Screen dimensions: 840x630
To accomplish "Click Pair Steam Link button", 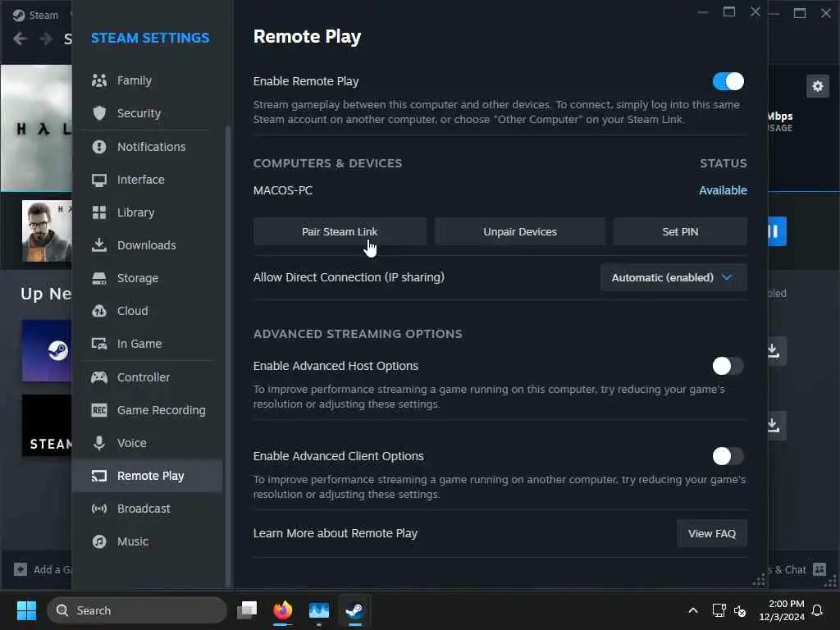I will pos(340,231).
